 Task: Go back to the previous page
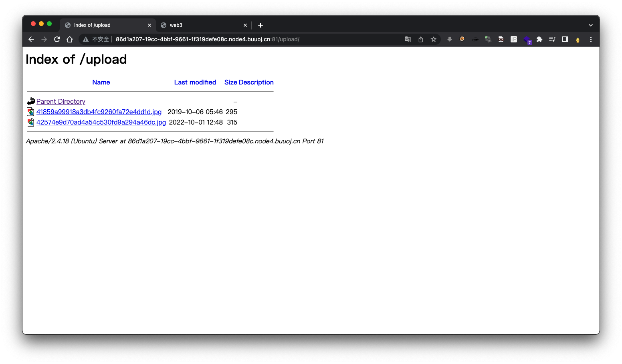point(31,39)
